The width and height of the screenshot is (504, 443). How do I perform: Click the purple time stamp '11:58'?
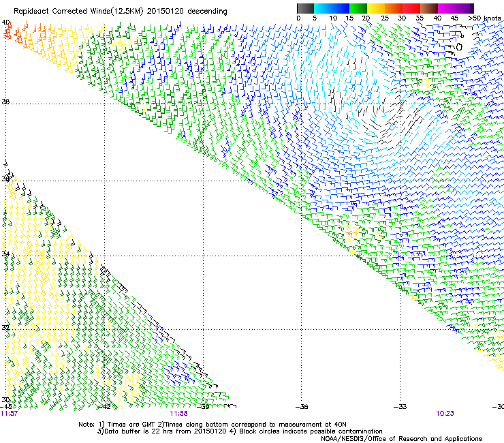[x=178, y=414]
